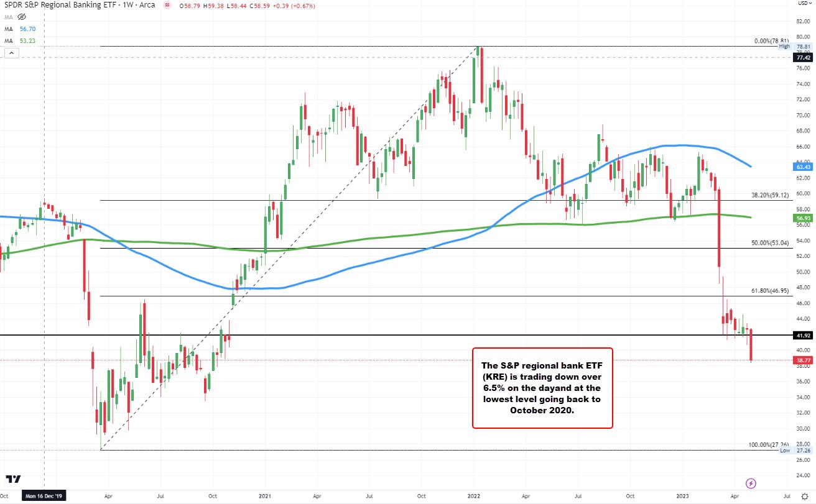Click the 2022 label on the time axis

[475, 497]
